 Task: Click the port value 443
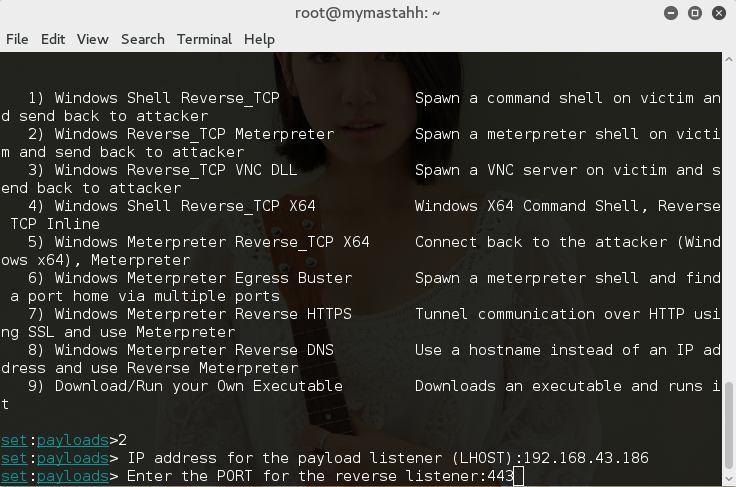[500, 476]
